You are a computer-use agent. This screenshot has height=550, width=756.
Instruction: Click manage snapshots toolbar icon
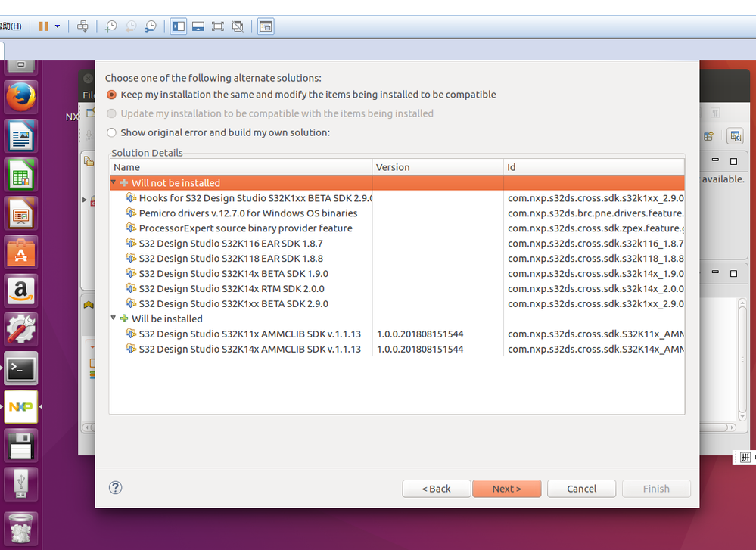(151, 26)
